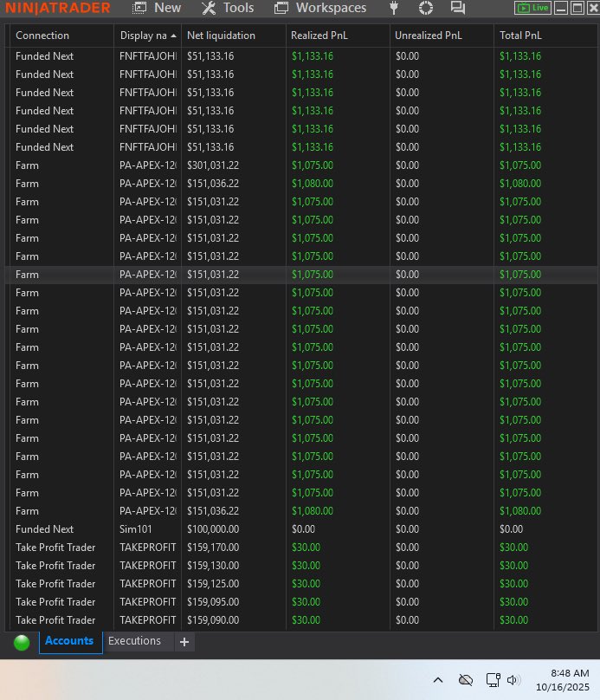The image size is (600, 700).
Task: Click the circular lifebuoy Help icon
Action: coord(426,8)
